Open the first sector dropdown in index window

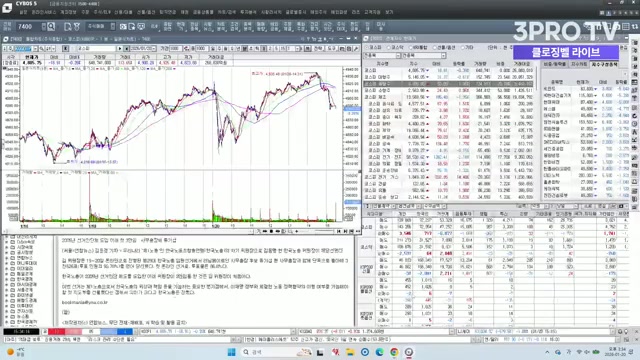398,56
